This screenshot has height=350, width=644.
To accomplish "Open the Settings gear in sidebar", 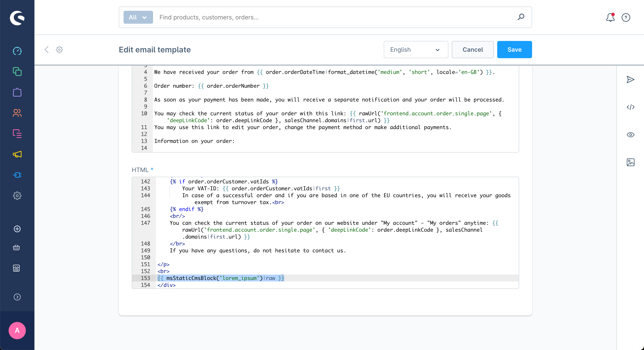I will (17, 195).
